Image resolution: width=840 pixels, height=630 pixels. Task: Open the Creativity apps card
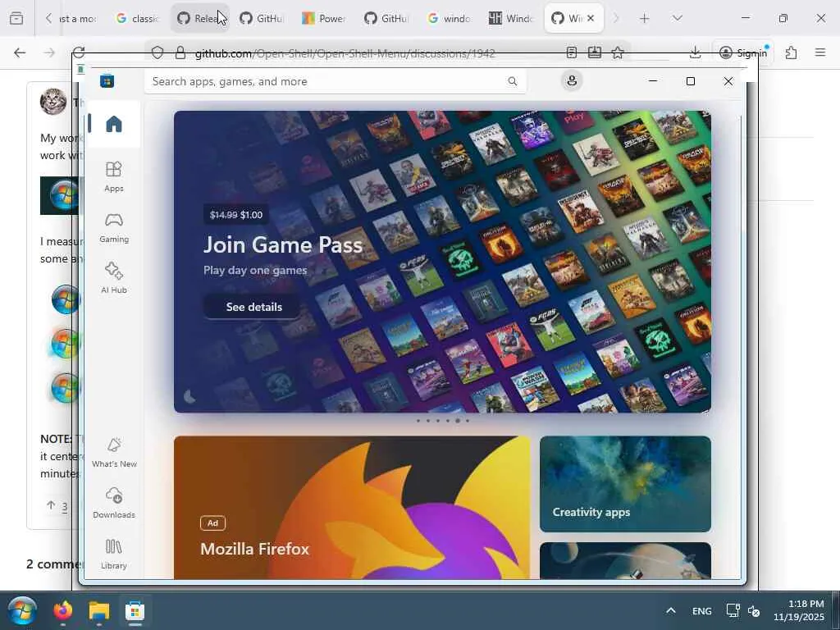point(625,484)
